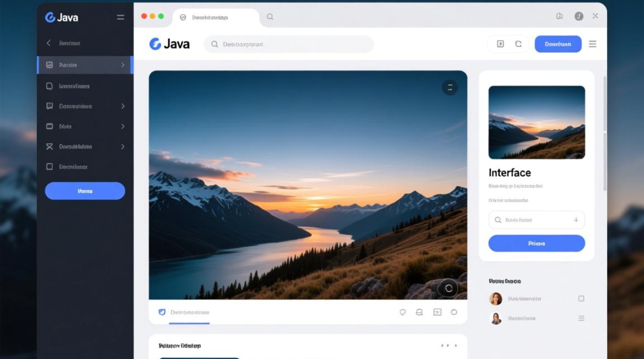The height and width of the screenshot is (359, 644).
Task: Click the magnifier icon in the browser toolbar
Action: pyautogui.click(x=270, y=16)
